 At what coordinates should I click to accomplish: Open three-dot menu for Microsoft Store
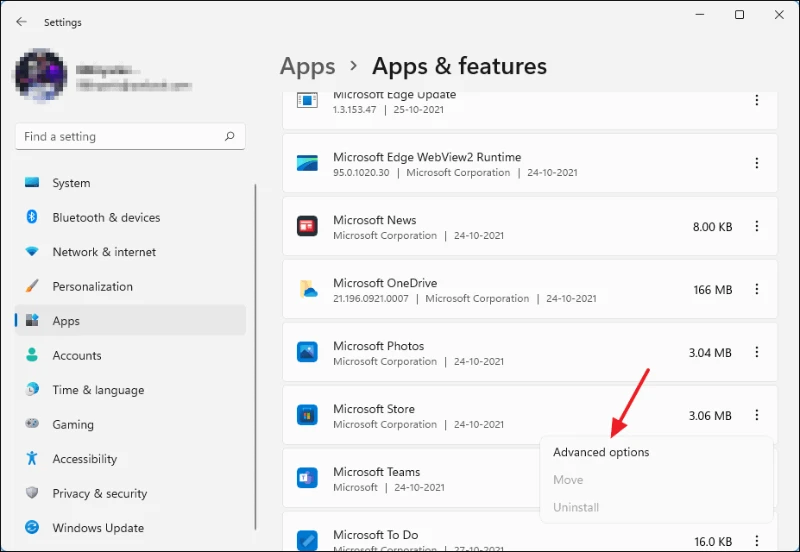coord(757,415)
